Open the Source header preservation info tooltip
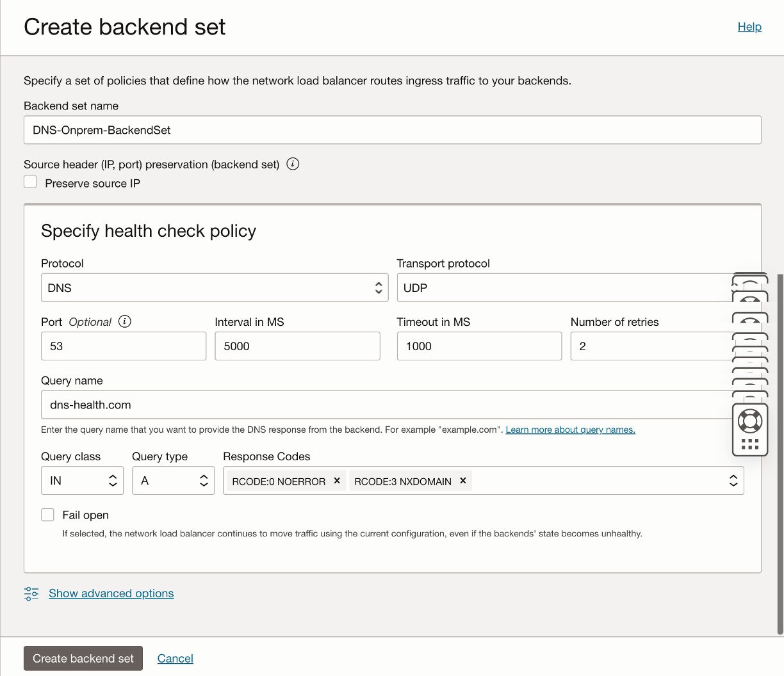Viewport: 784px width, 676px height. click(293, 165)
